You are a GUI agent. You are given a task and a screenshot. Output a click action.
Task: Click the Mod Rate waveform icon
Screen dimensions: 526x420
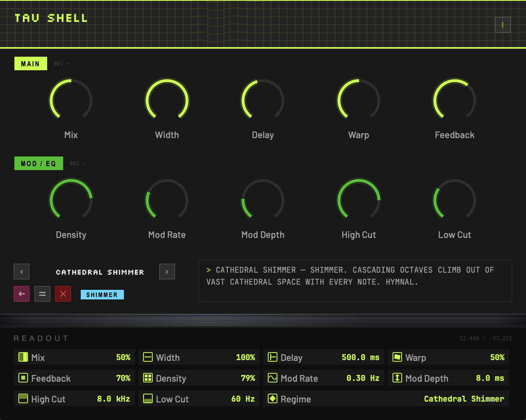point(273,378)
